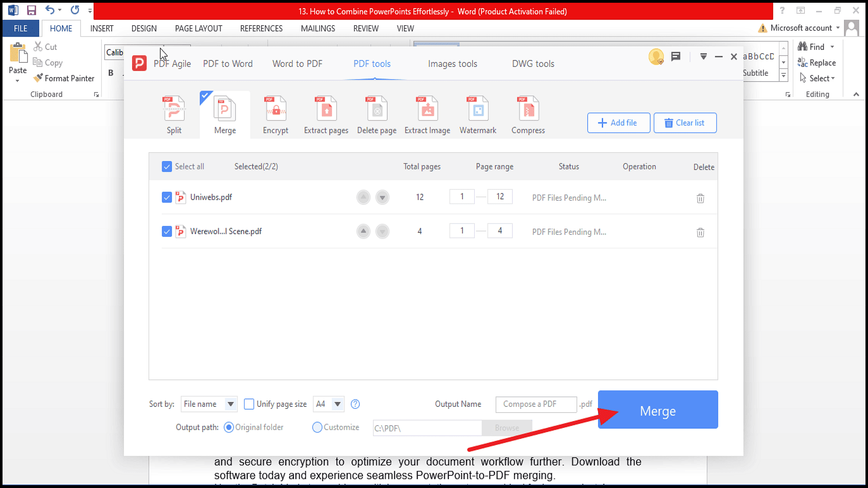Screen dimensions: 868x488
Task: Switch to PDF to Word tab
Action: 228,64
